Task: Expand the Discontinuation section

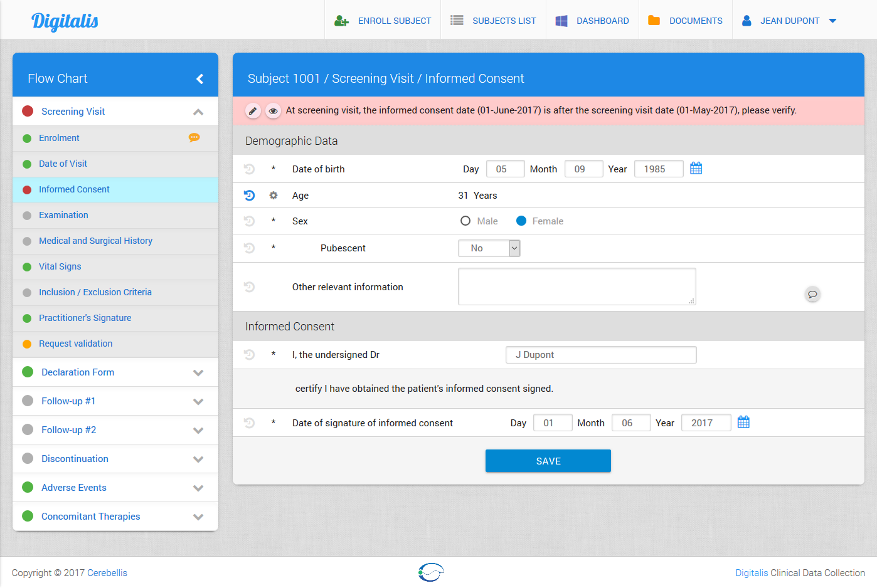Action: click(x=198, y=459)
